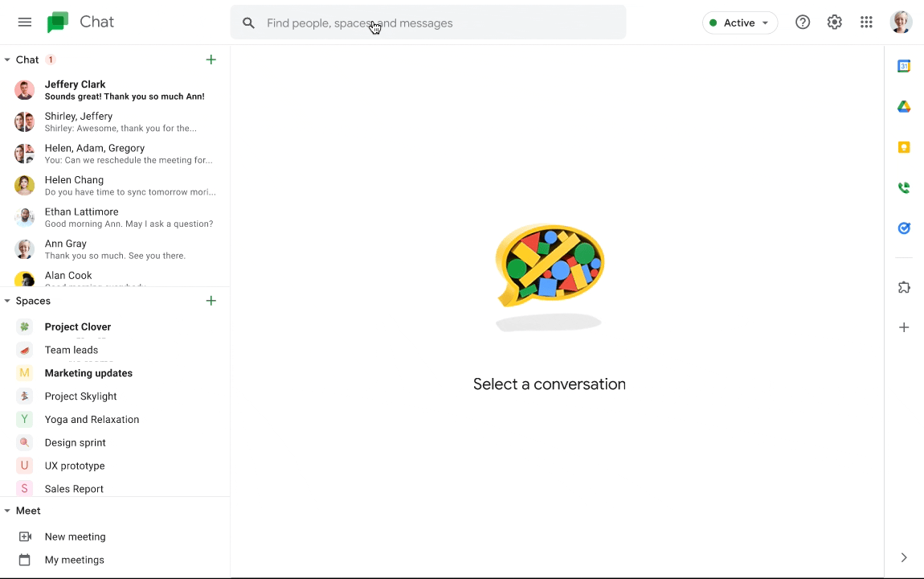Start a new chat with plus icon
Image resolution: width=924 pixels, height=579 pixels.
pyautogui.click(x=211, y=60)
